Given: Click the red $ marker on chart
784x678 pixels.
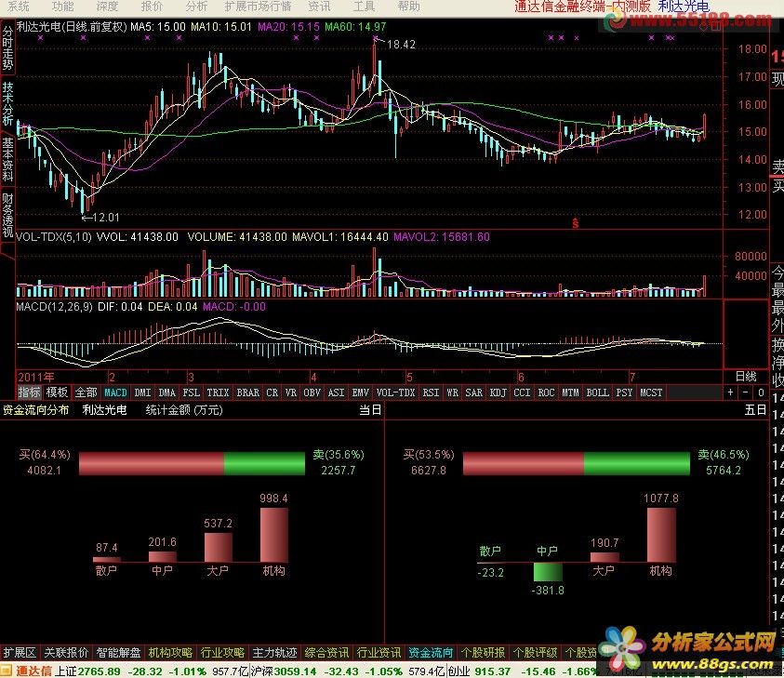Looking at the screenshot, I should 576,223.
